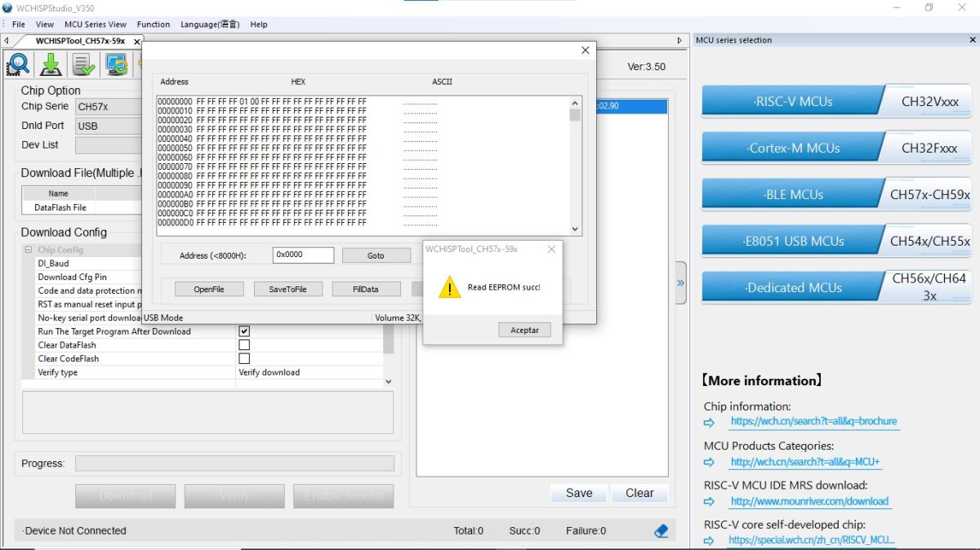Open the Function menu
The height and width of the screenshot is (550, 980).
[154, 24]
